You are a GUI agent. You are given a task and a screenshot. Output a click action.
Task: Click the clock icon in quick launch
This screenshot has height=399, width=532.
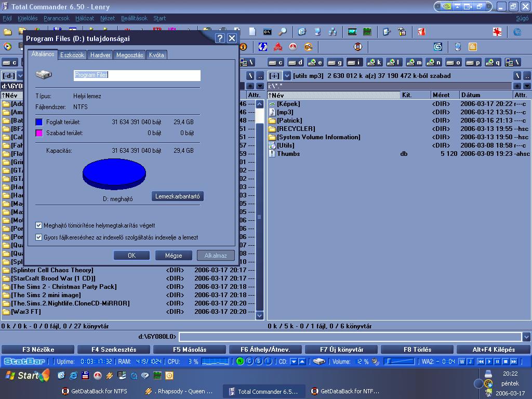coord(169,376)
